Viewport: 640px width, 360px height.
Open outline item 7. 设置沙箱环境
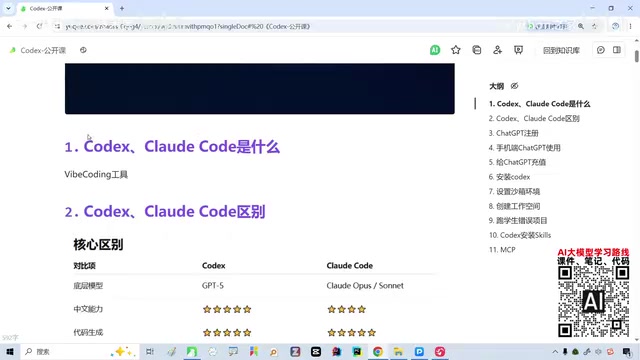(514, 191)
